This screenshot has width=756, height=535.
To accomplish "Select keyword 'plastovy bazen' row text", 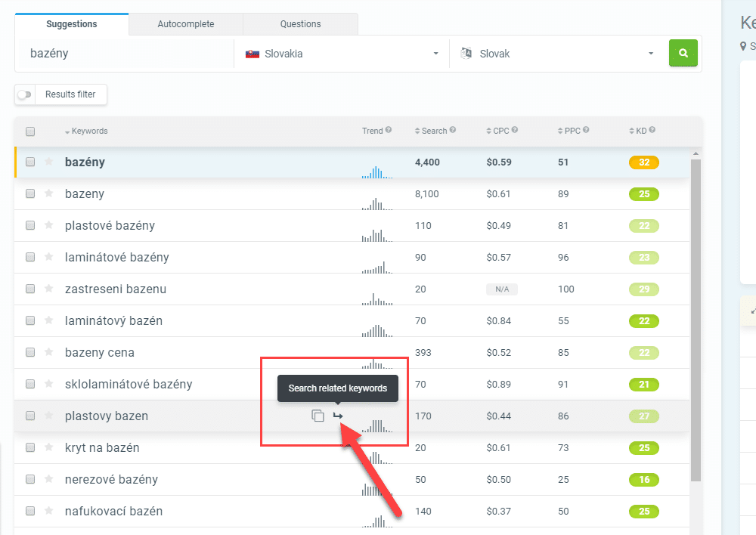I will [107, 416].
